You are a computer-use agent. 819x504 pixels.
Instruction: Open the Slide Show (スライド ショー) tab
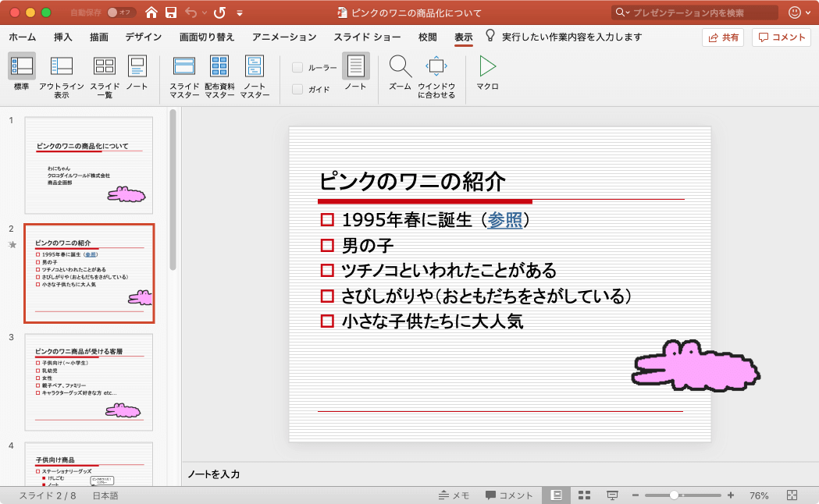click(367, 37)
